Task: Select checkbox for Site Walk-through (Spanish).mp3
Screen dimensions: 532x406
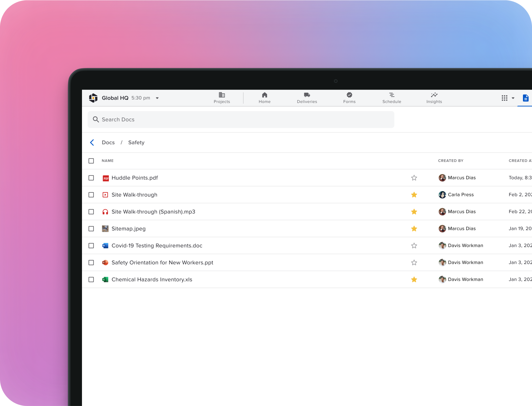Action: (x=91, y=212)
